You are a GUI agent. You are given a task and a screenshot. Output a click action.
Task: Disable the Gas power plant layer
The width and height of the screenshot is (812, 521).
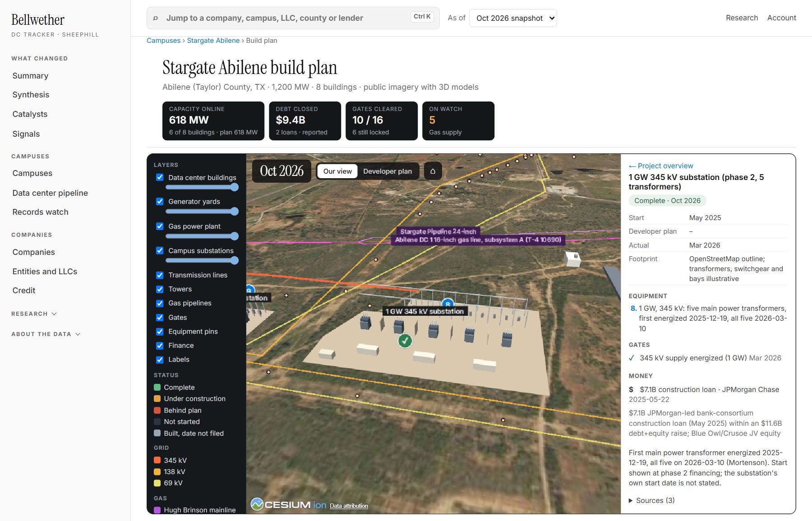click(160, 226)
